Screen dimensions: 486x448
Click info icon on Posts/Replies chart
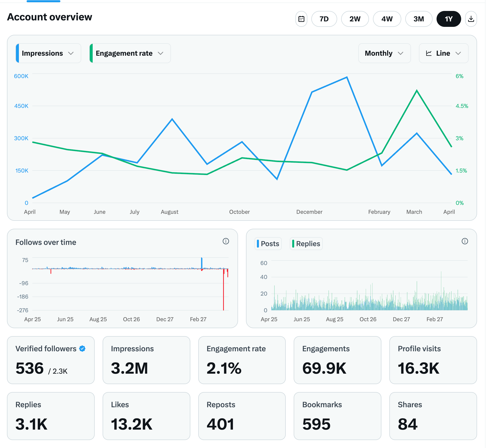coord(465,241)
